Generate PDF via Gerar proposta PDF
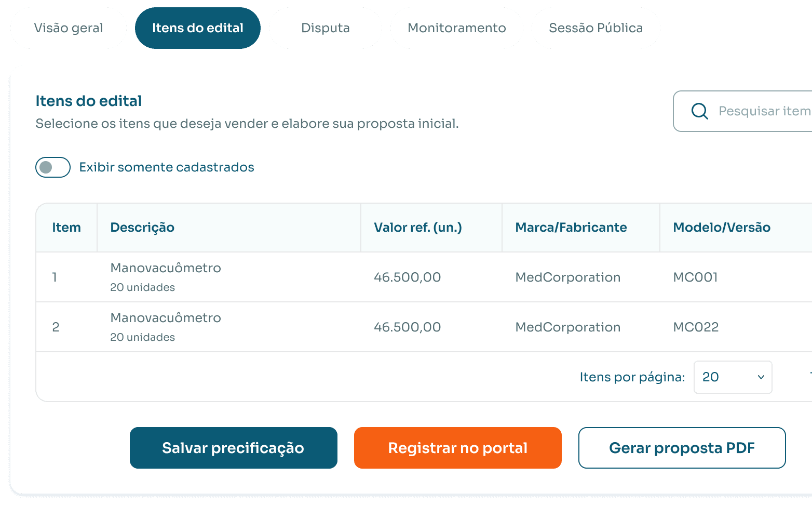812x505 pixels. (682, 448)
